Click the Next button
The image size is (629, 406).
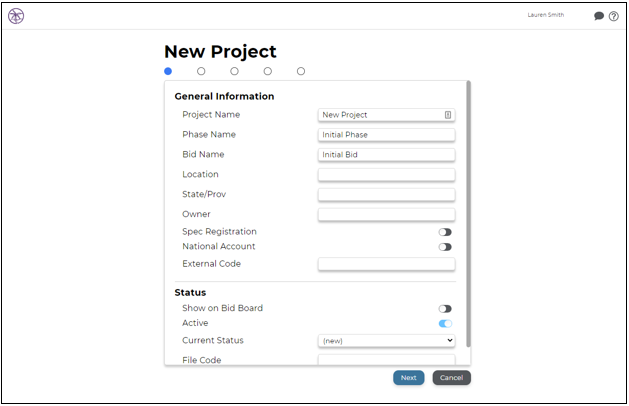[x=408, y=378]
